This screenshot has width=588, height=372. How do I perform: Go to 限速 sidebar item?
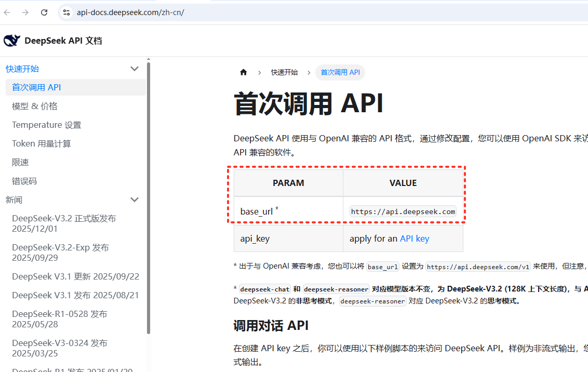tap(20, 162)
